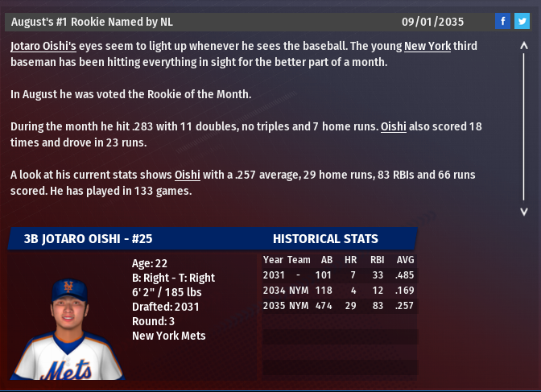The height and width of the screenshot is (392, 541).
Task: Share the story on Facebook
Action: tap(502, 21)
